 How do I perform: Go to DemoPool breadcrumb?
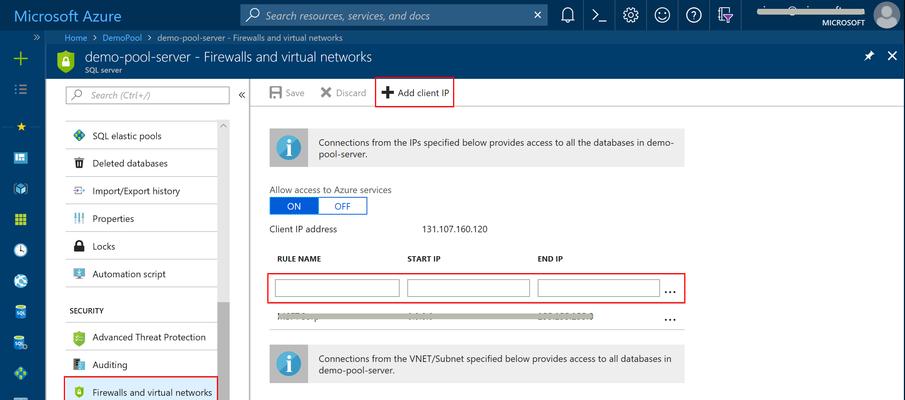click(122, 38)
